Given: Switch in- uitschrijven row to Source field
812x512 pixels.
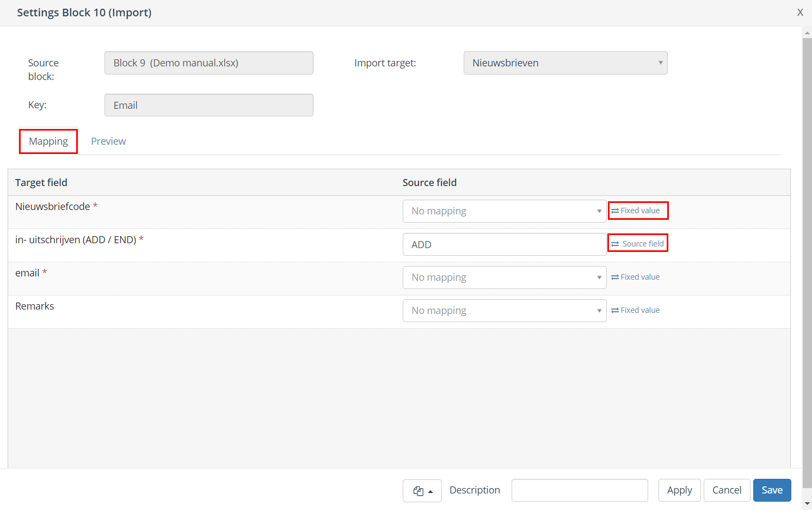Looking at the screenshot, I should 637,244.
